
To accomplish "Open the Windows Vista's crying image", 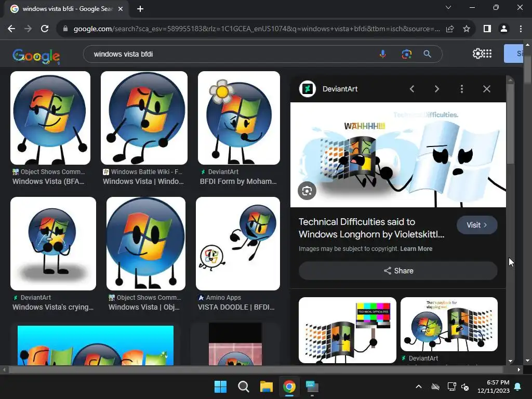I will (54, 244).
